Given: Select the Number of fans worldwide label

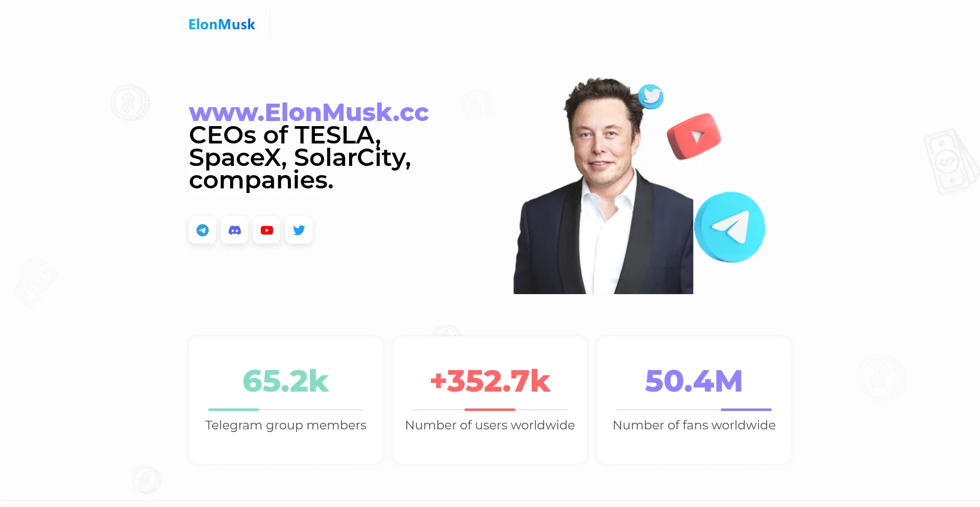Looking at the screenshot, I should pos(694,425).
